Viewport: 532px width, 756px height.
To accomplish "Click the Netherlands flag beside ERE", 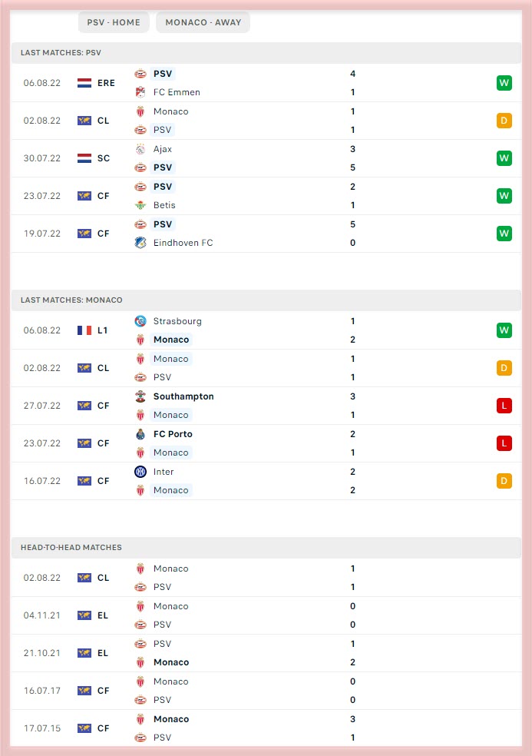I will (x=84, y=83).
